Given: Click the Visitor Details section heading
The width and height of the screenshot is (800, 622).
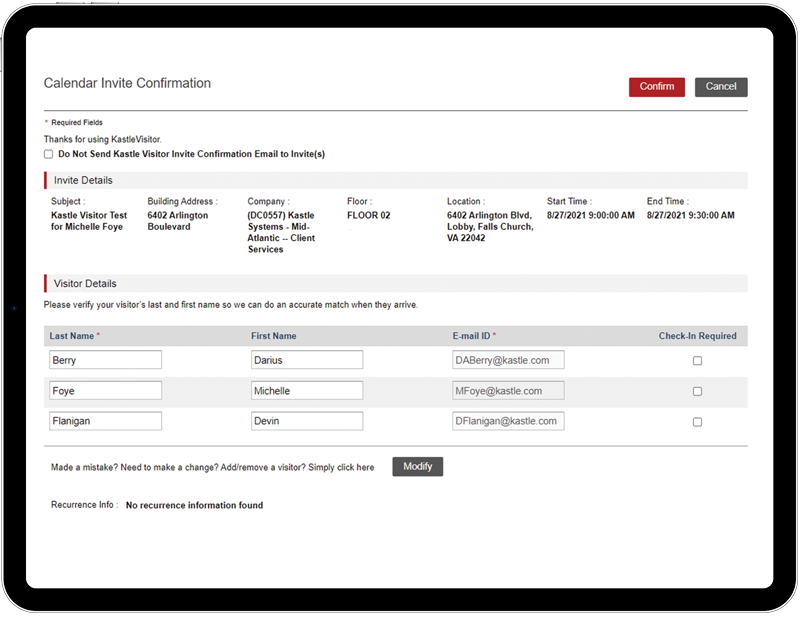Looking at the screenshot, I should 85,283.
